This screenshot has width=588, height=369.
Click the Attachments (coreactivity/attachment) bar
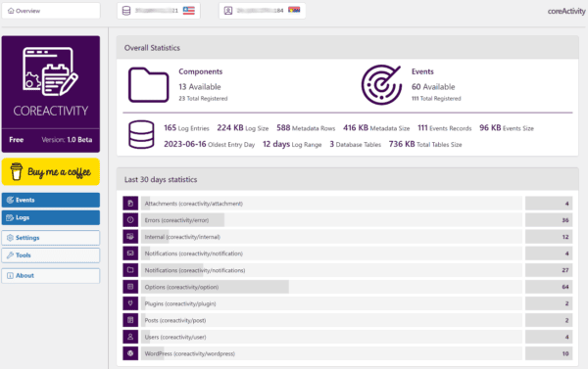[x=331, y=204]
